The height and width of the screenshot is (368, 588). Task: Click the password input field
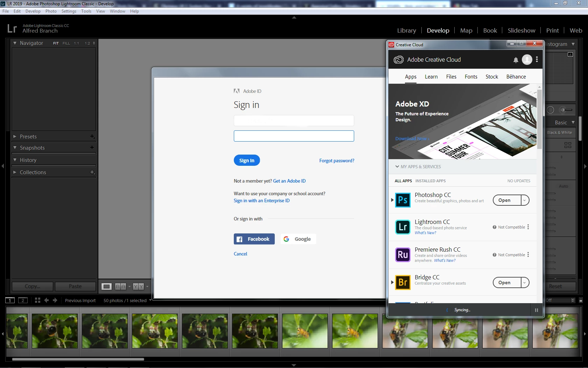coord(294,136)
